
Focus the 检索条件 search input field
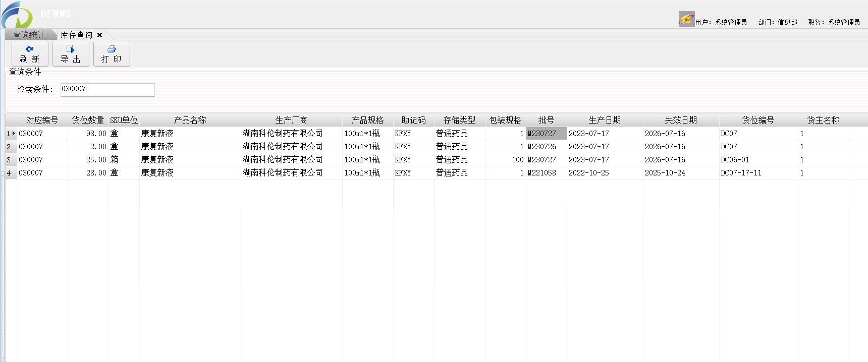[107, 90]
